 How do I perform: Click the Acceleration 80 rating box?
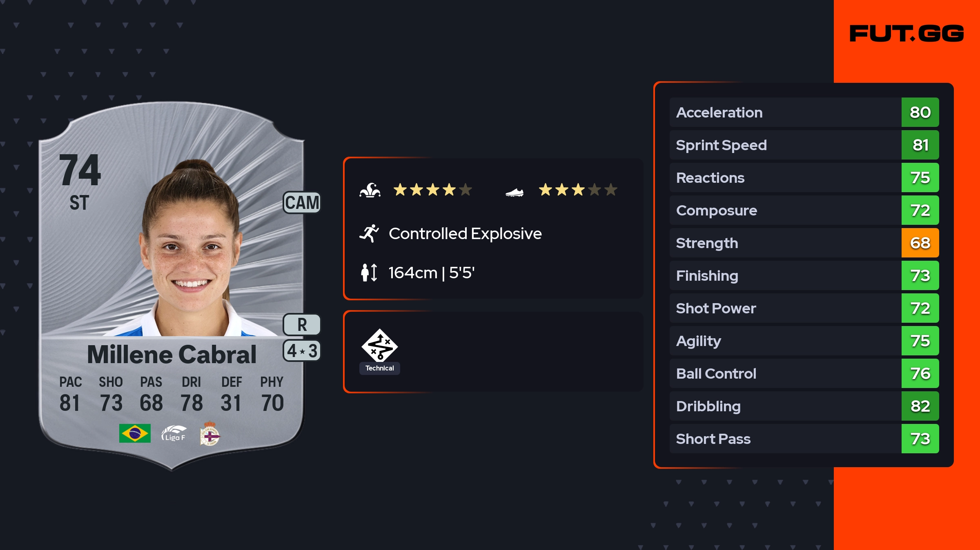pos(920,112)
